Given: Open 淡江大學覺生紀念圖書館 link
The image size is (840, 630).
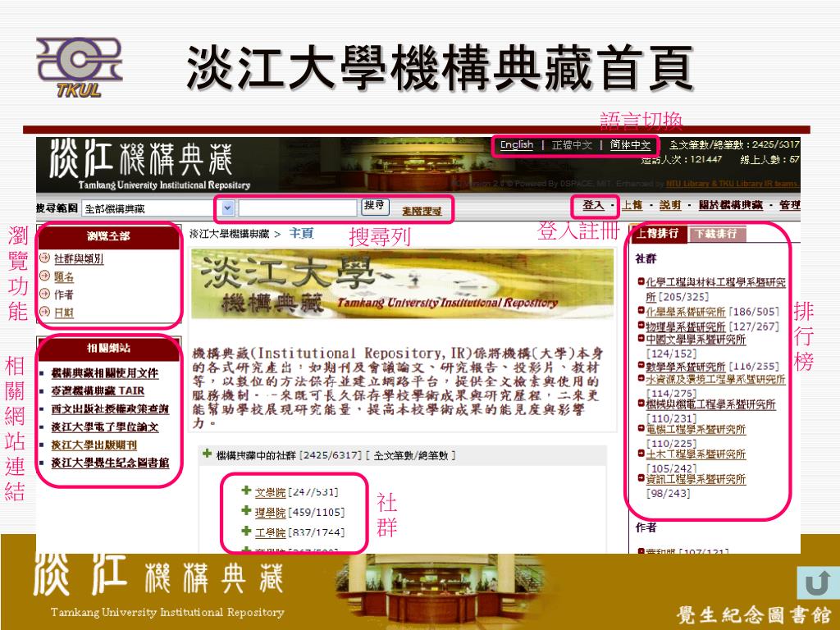Looking at the screenshot, I should tap(110, 463).
